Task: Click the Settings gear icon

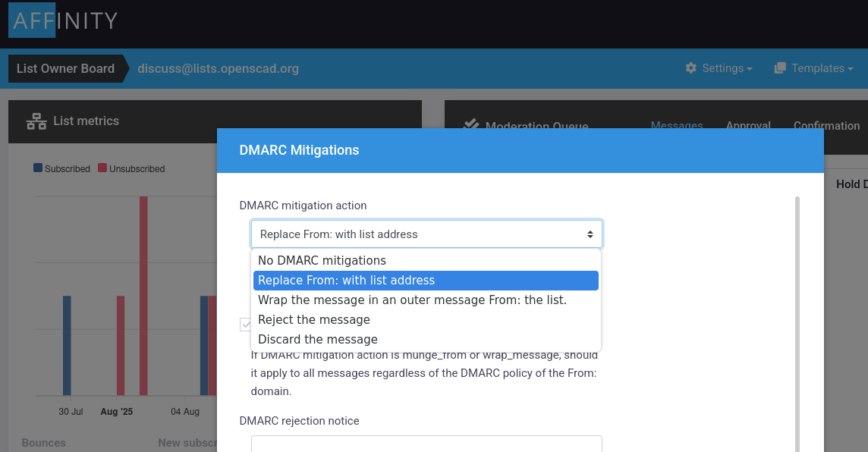Action: [x=690, y=68]
